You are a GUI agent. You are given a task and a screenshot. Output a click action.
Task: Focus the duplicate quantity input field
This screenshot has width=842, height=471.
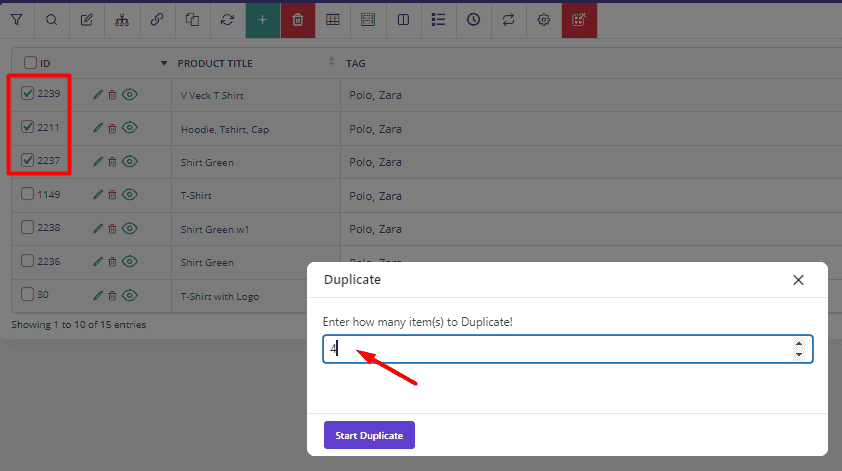(x=568, y=349)
